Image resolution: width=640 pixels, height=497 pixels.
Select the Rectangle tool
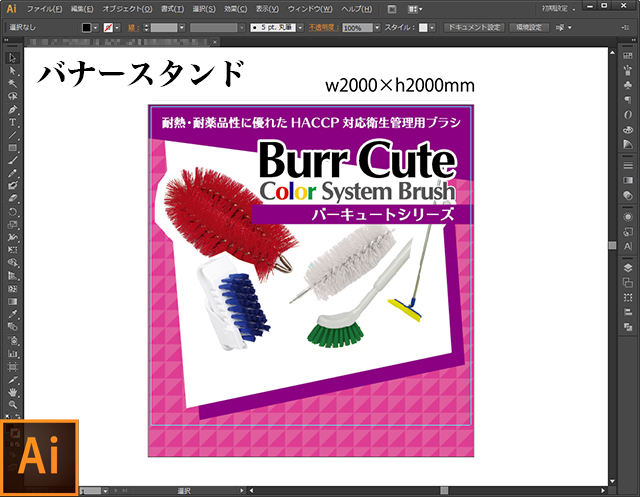click(x=12, y=148)
